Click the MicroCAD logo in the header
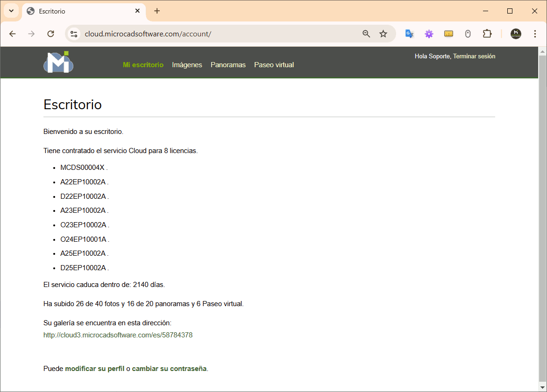Image resolution: width=547 pixels, height=392 pixels. 58,62
